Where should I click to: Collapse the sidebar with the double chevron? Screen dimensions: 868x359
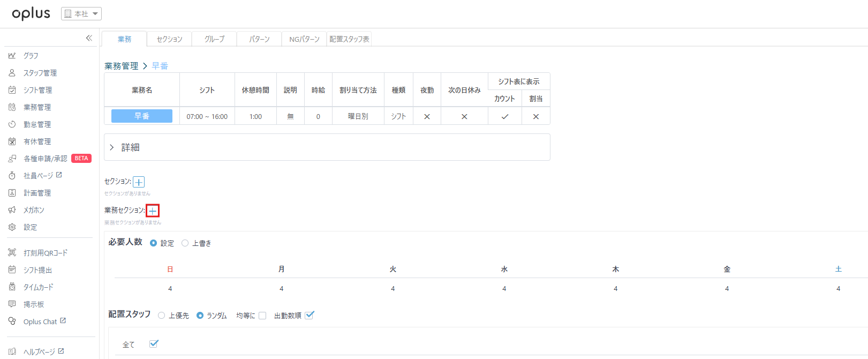(x=89, y=38)
